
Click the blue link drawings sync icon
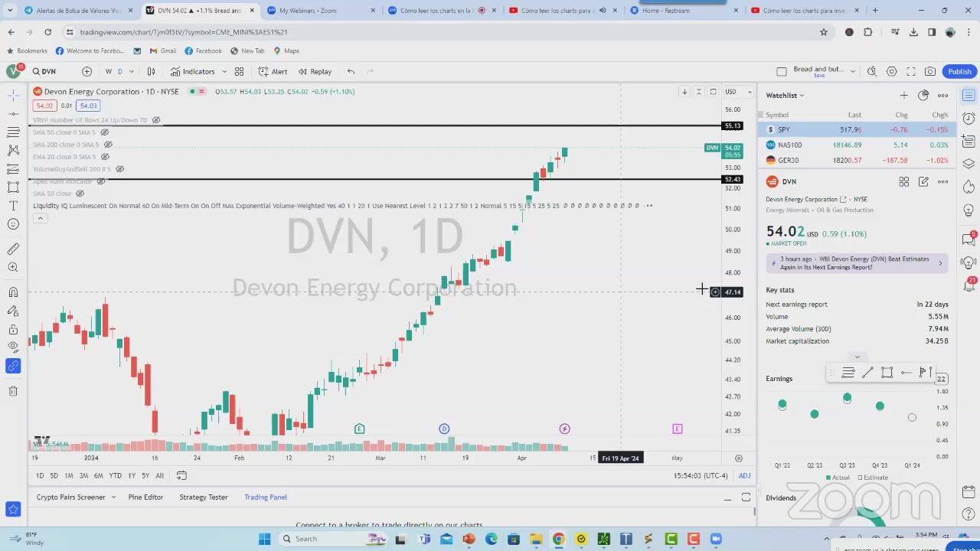coord(13,367)
